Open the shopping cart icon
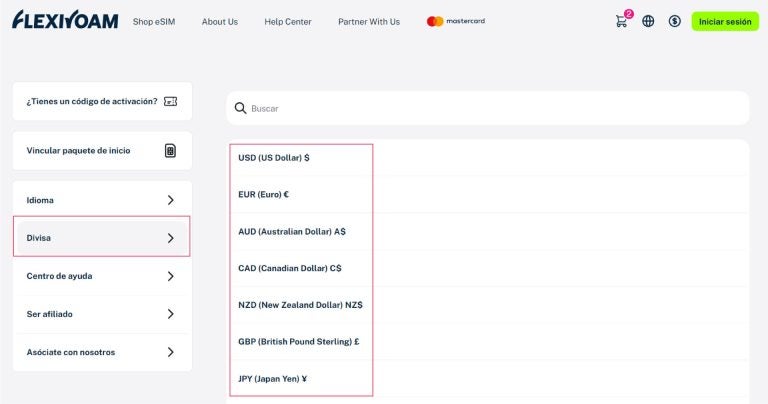 [x=622, y=22]
